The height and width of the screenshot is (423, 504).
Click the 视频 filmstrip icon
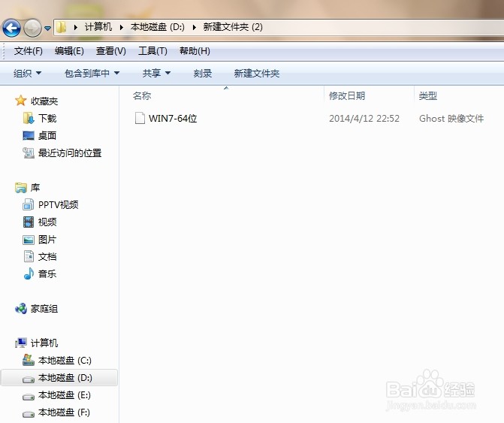(29, 222)
